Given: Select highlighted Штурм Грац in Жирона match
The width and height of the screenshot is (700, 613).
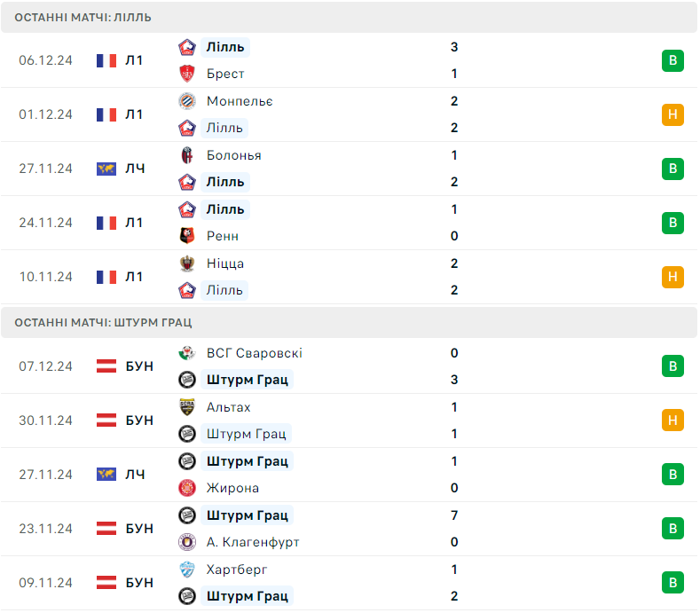Looking at the screenshot, I should click(x=248, y=461).
